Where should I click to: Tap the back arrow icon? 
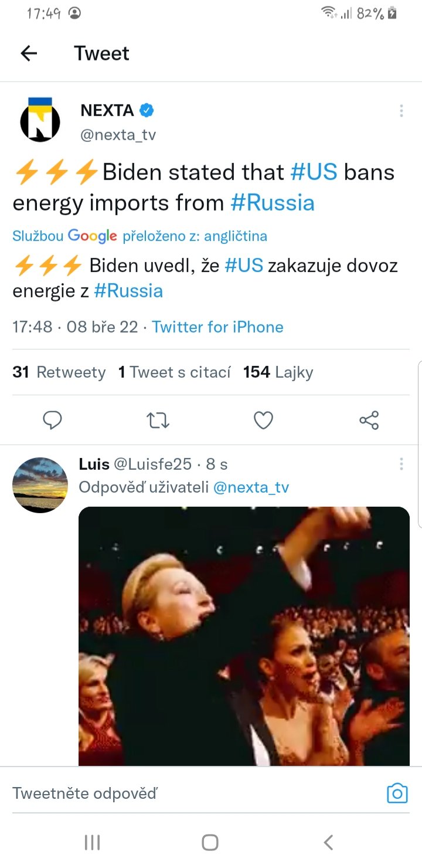coord(29,53)
